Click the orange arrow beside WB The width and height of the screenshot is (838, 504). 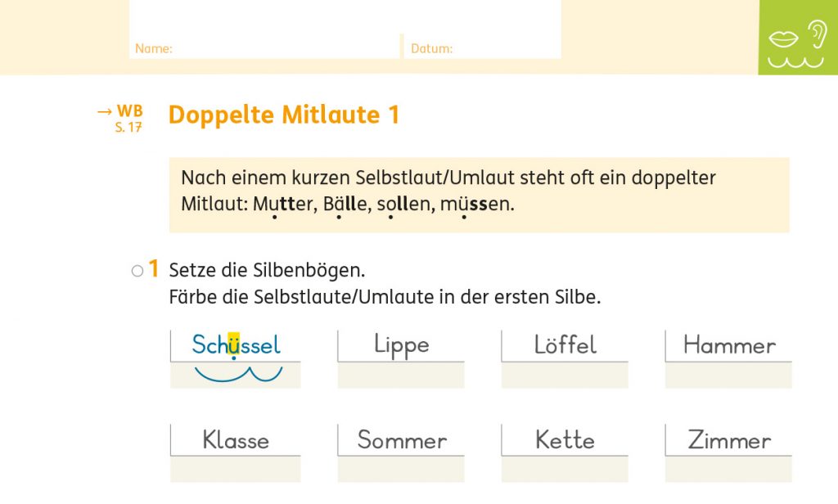(x=104, y=111)
